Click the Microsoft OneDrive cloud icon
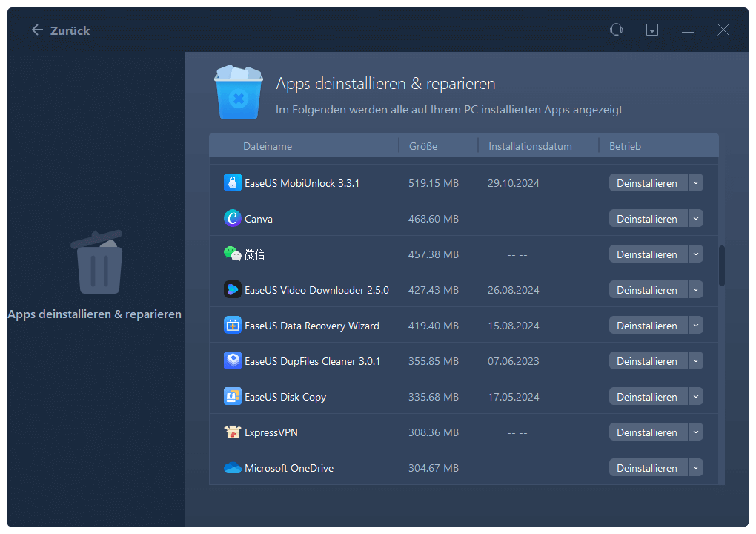 pyautogui.click(x=233, y=468)
